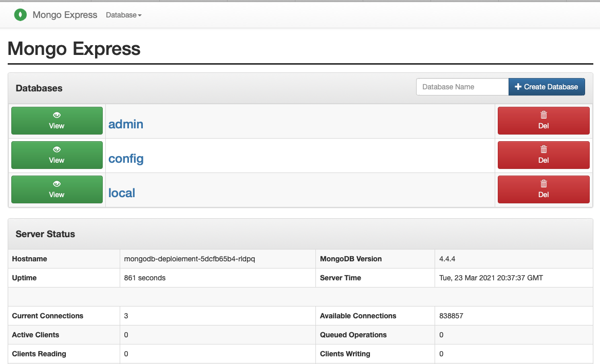Open the local database link
This screenshot has width=600, height=364.
click(122, 193)
